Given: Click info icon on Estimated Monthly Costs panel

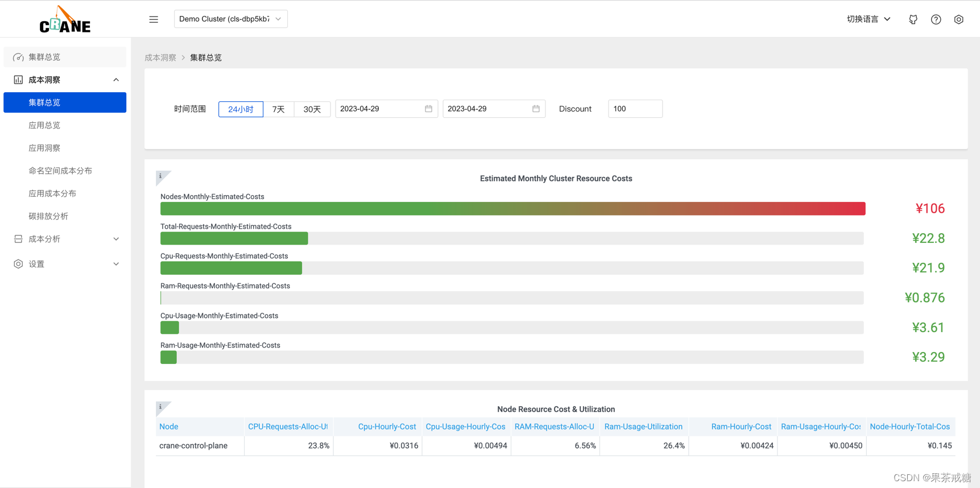Looking at the screenshot, I should click(x=160, y=176).
